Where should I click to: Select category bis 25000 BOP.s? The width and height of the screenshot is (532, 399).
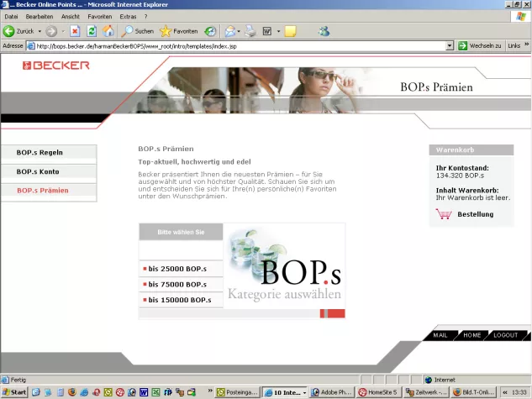pyautogui.click(x=178, y=269)
